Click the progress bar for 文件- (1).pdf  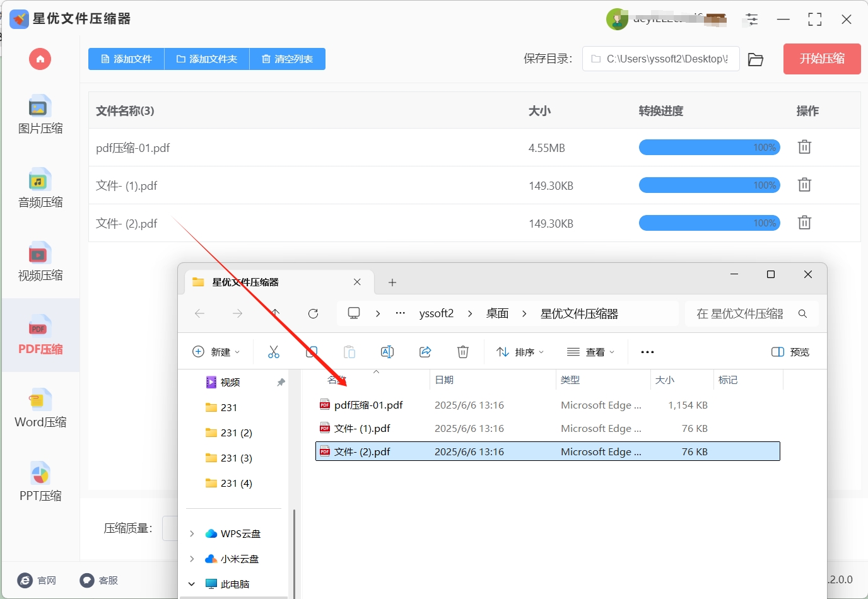click(x=710, y=185)
